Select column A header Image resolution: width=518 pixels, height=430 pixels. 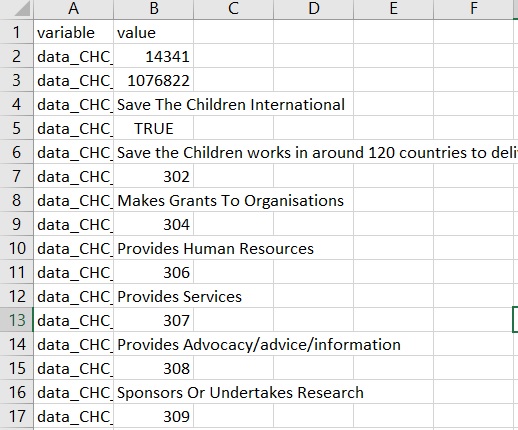74,9
